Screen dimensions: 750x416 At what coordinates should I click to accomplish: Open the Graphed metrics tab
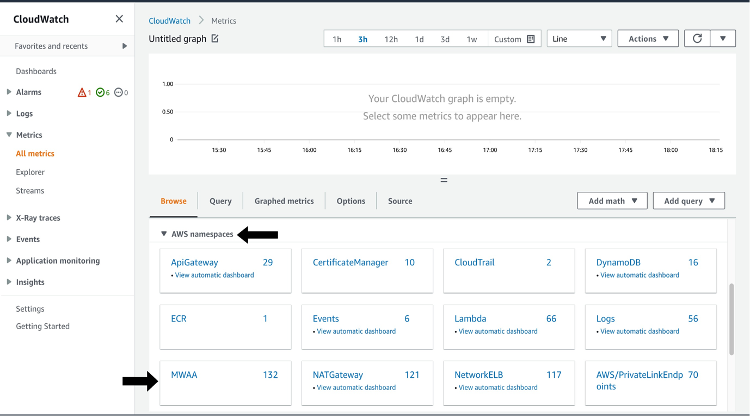point(284,201)
